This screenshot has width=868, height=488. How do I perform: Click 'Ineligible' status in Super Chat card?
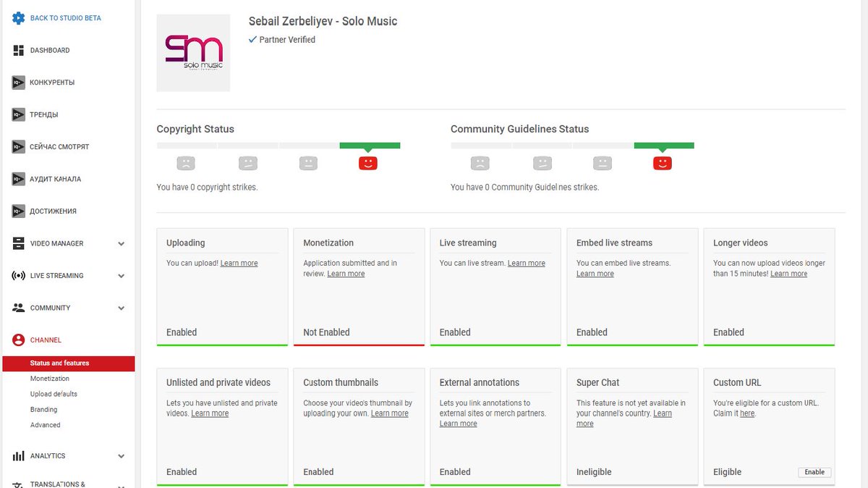tap(594, 472)
